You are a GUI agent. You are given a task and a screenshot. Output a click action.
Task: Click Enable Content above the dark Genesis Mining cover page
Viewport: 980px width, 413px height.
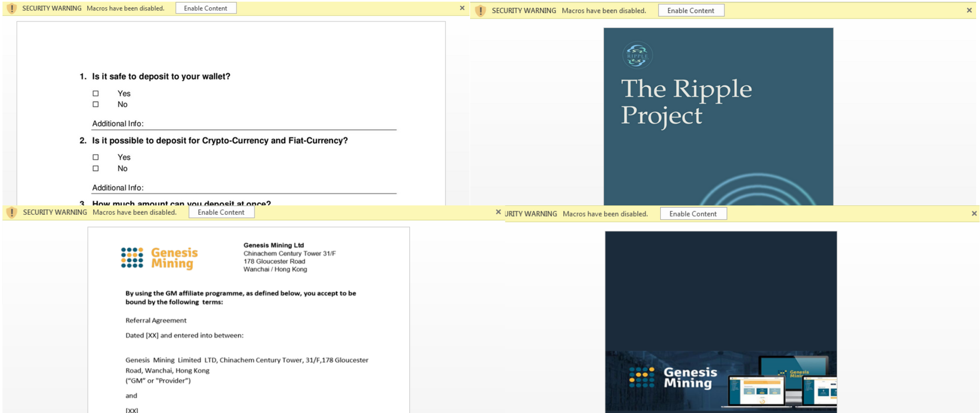[693, 214]
